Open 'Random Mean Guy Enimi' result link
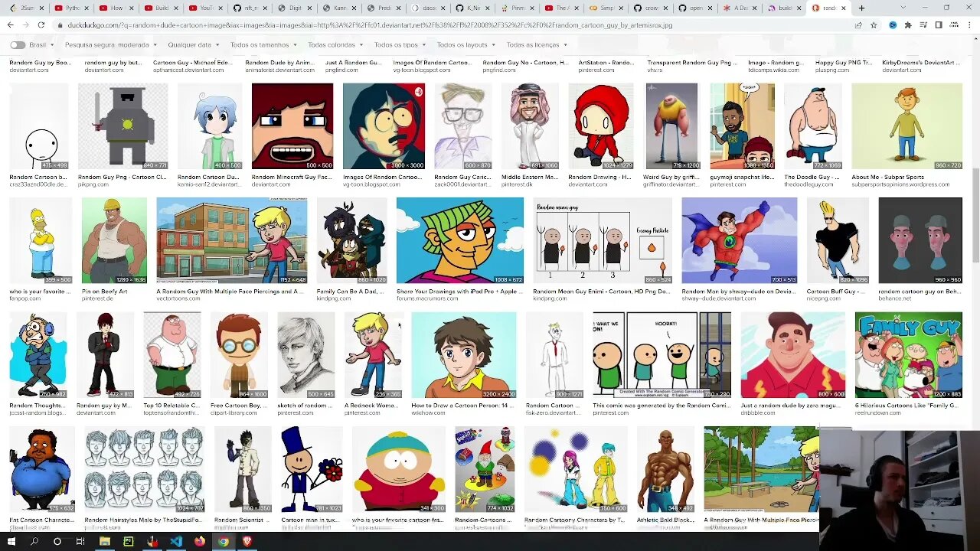This screenshot has width=980, height=551. pos(602,292)
